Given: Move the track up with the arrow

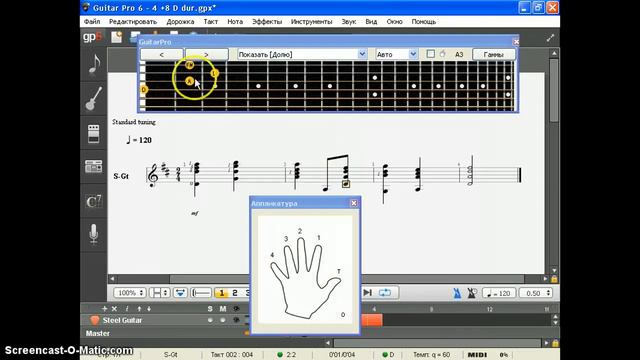Looking at the screenshot, I should tap(139, 309).
